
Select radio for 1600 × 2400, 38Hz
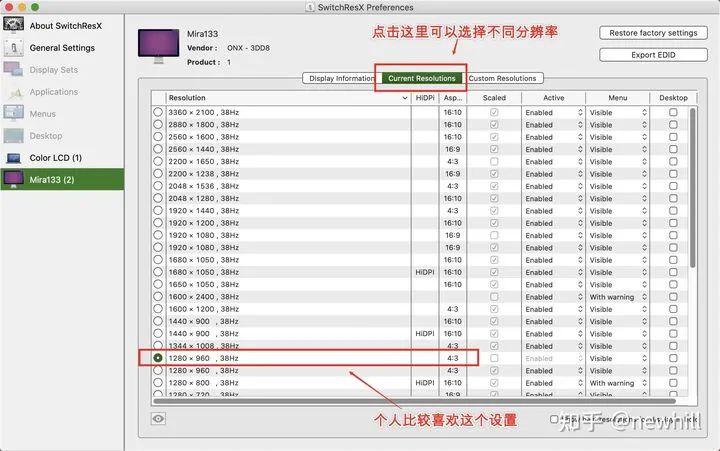(x=158, y=296)
